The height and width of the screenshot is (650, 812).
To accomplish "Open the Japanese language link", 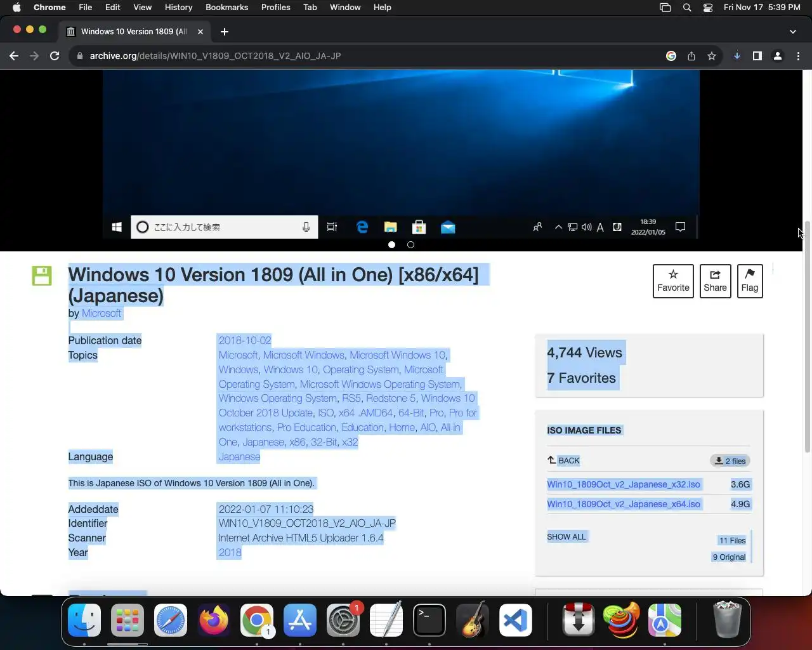I will 239,456.
